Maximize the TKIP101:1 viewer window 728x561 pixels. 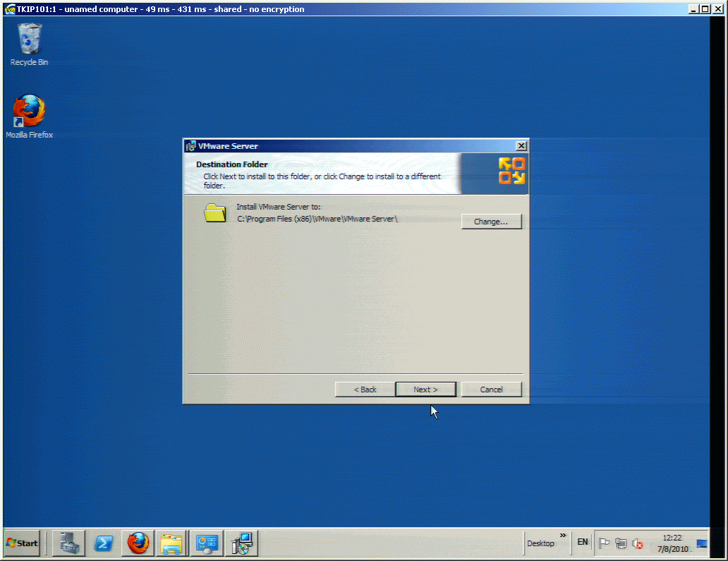tap(705, 9)
